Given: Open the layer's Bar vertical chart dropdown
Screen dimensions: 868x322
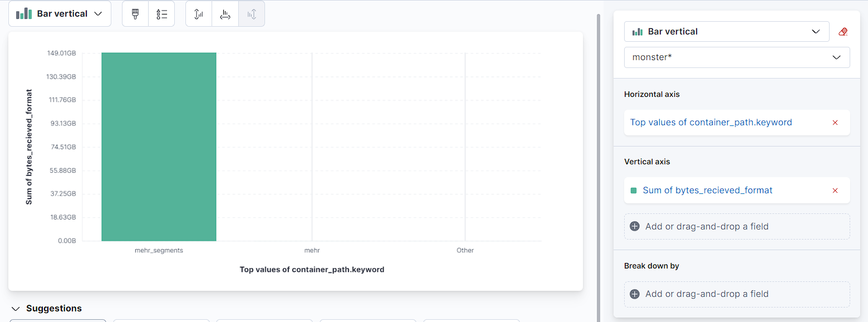Looking at the screenshot, I should (727, 32).
